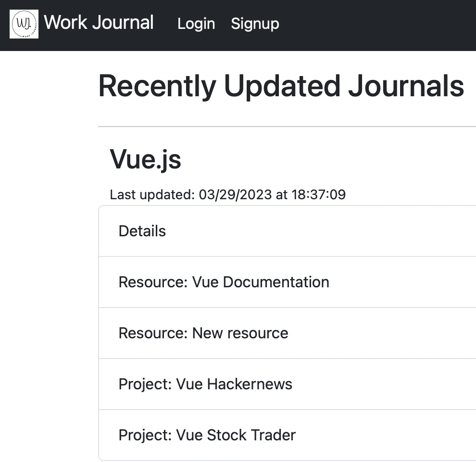The height and width of the screenshot is (462, 476).
Task: Open the Login page
Action: click(196, 24)
